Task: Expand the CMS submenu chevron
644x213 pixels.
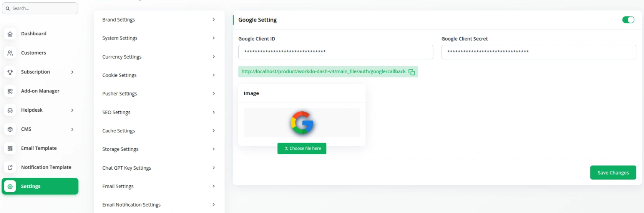Action: pos(72,129)
